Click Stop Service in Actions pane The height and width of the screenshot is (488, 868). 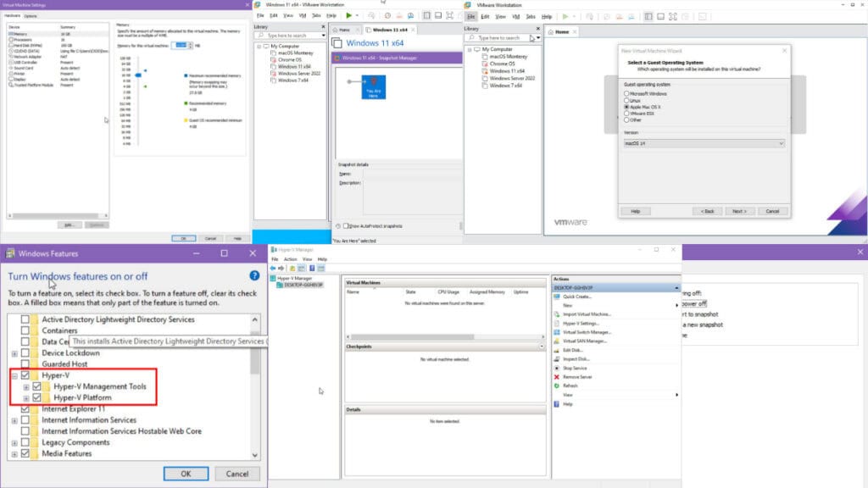click(575, 369)
